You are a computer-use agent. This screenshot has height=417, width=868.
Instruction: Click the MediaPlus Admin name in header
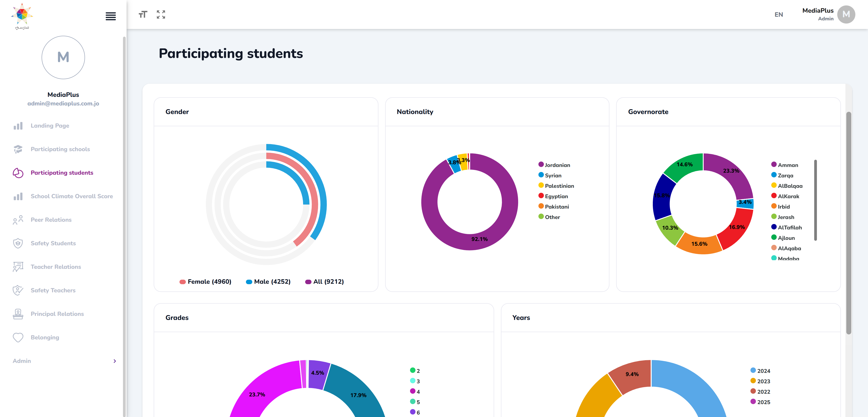(817, 14)
